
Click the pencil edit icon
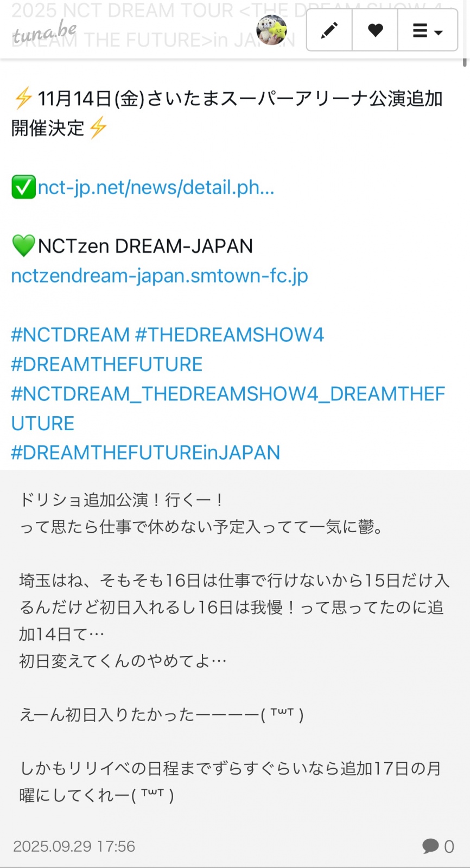coord(329,30)
